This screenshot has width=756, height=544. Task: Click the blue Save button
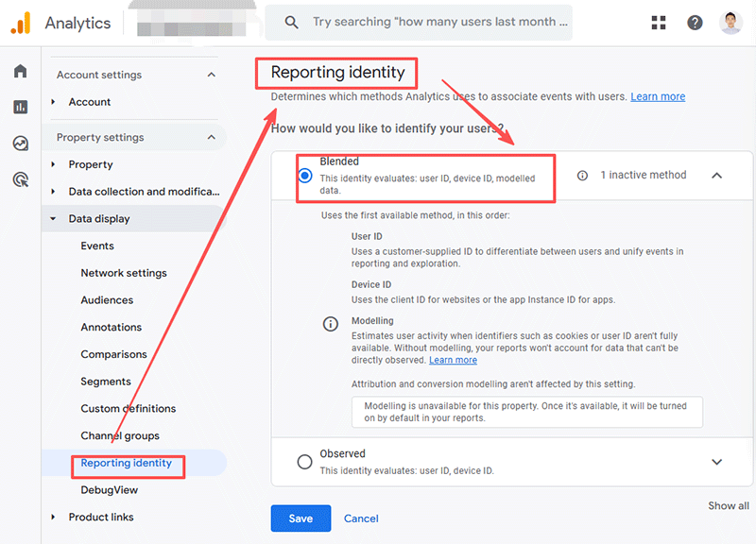coord(301,518)
